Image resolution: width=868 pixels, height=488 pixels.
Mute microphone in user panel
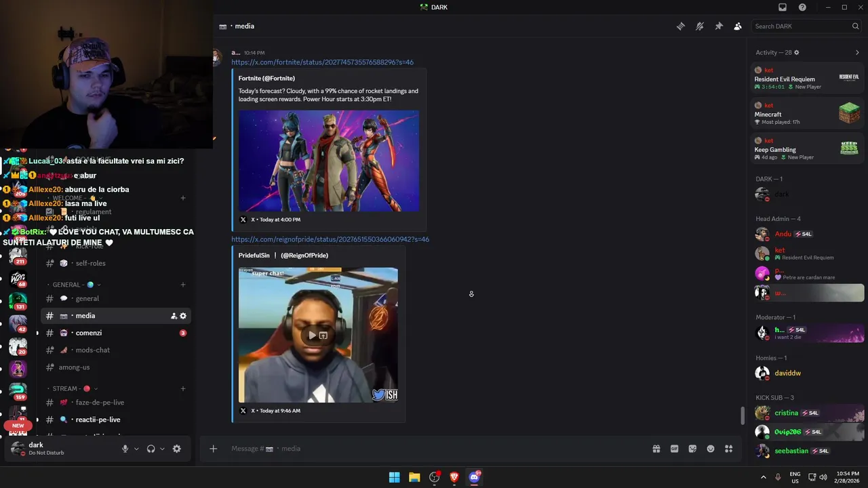pos(125,449)
